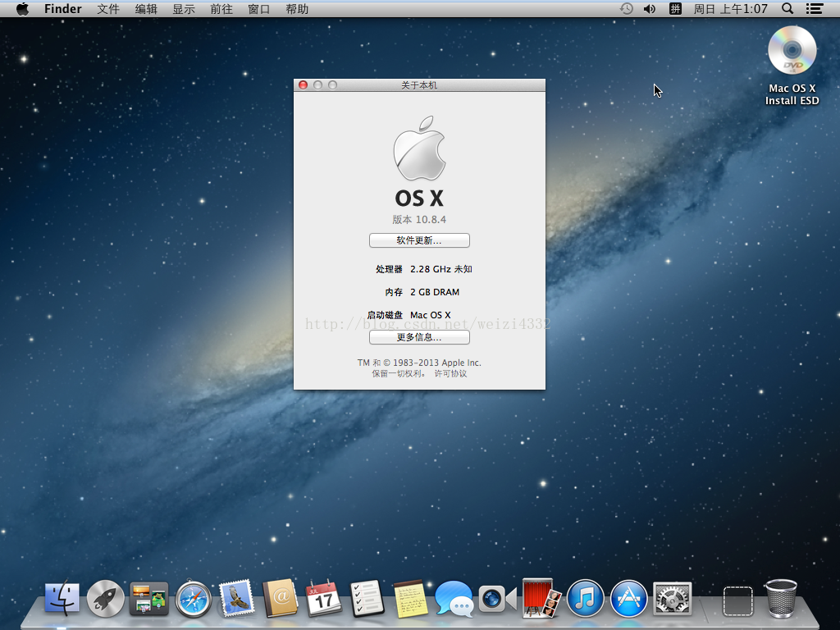The height and width of the screenshot is (630, 840).
Task: Open Notification Center list icon
Action: click(815, 8)
